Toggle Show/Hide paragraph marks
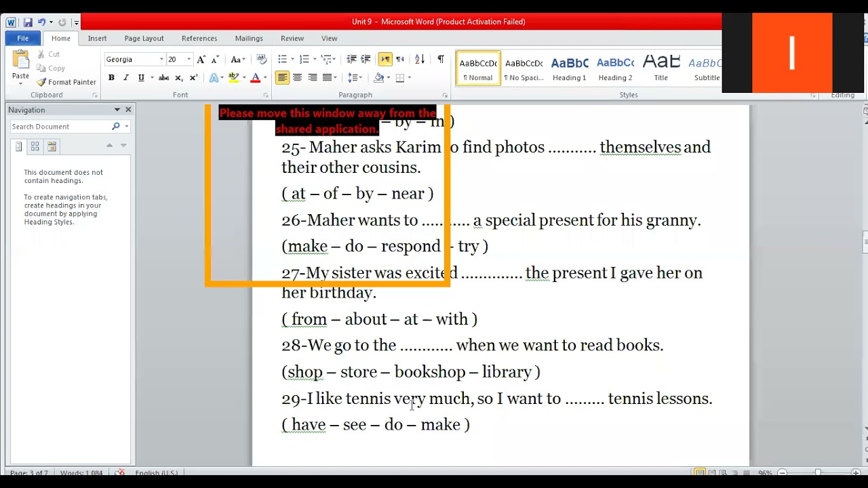Screen dimensions: 868x488 441,60
